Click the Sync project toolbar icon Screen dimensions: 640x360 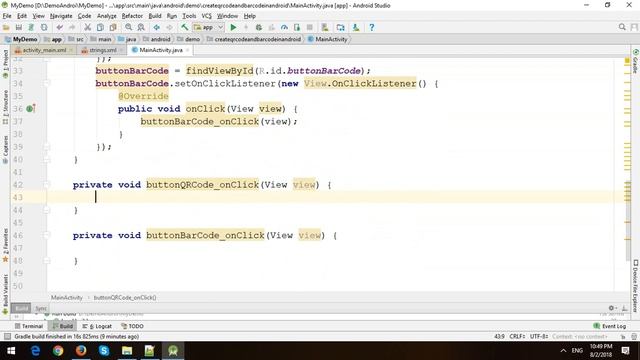click(x=31, y=27)
